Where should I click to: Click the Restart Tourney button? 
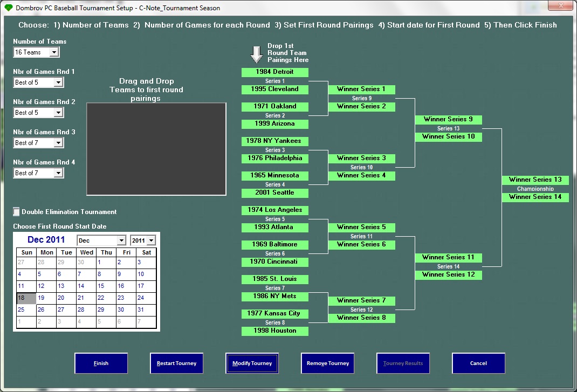coord(177,363)
